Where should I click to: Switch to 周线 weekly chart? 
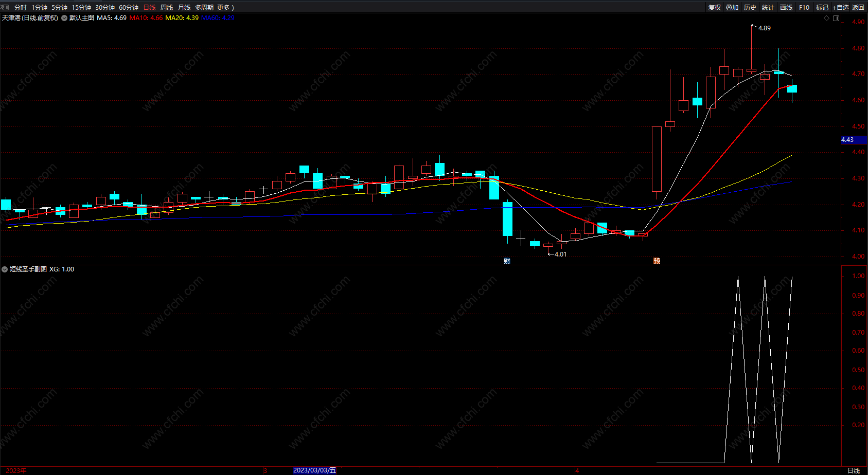click(167, 8)
